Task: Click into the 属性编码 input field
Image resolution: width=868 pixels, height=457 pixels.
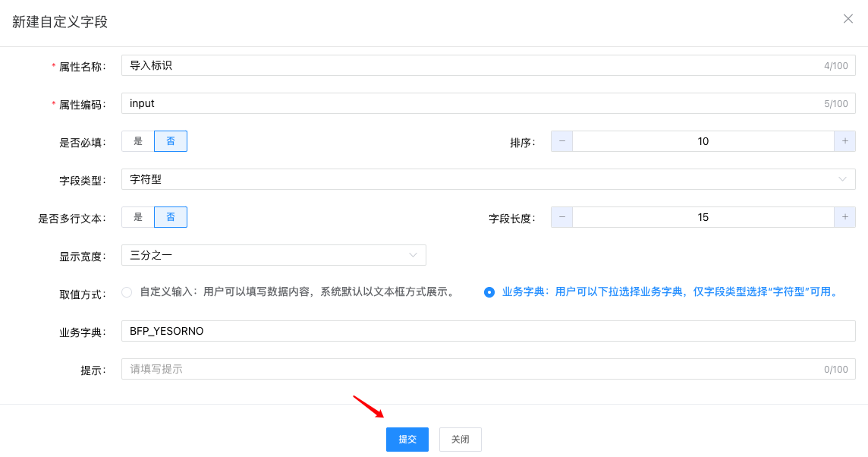Action: tap(470, 103)
